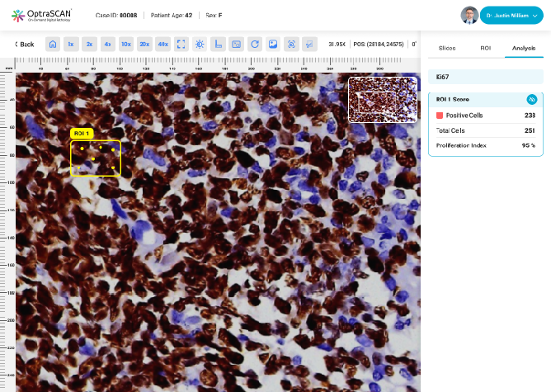Select the ROI 1 label on slide
Viewport: 551px width, 392px height.
tap(82, 133)
